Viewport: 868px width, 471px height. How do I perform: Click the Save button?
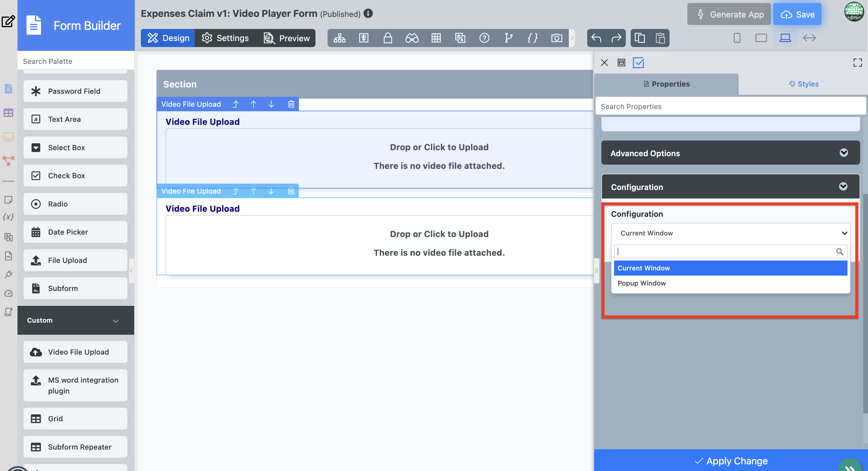(797, 14)
